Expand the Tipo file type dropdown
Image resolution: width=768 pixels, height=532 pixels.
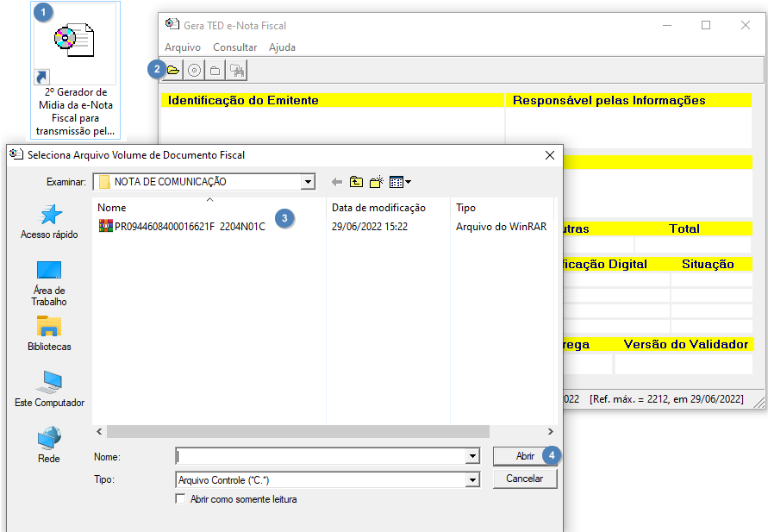pyautogui.click(x=472, y=480)
